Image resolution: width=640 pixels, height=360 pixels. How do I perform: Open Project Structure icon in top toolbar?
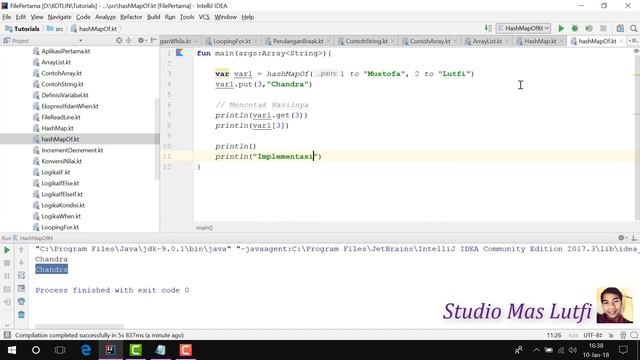[620, 28]
